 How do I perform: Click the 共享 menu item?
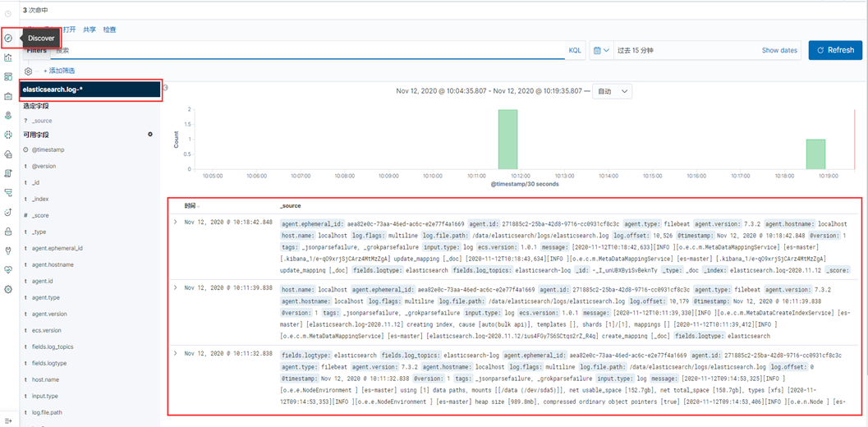pyautogui.click(x=90, y=30)
